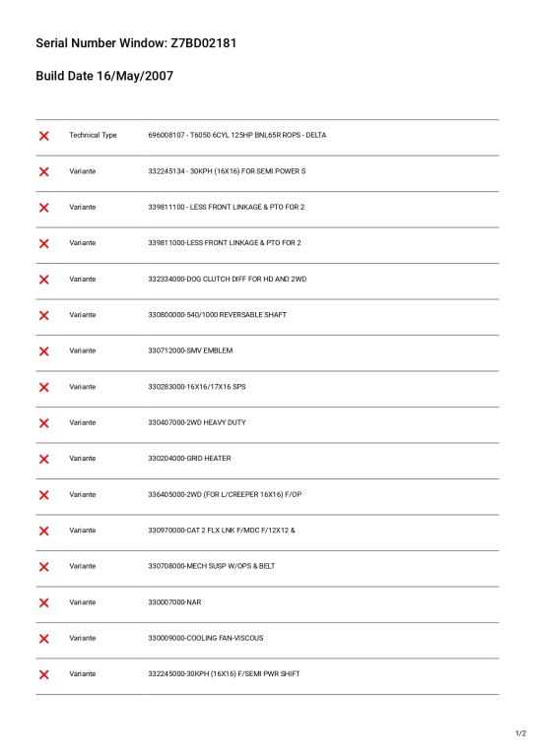
Task: Click 336405000-2WD L/CREEPER text
Action: point(225,494)
